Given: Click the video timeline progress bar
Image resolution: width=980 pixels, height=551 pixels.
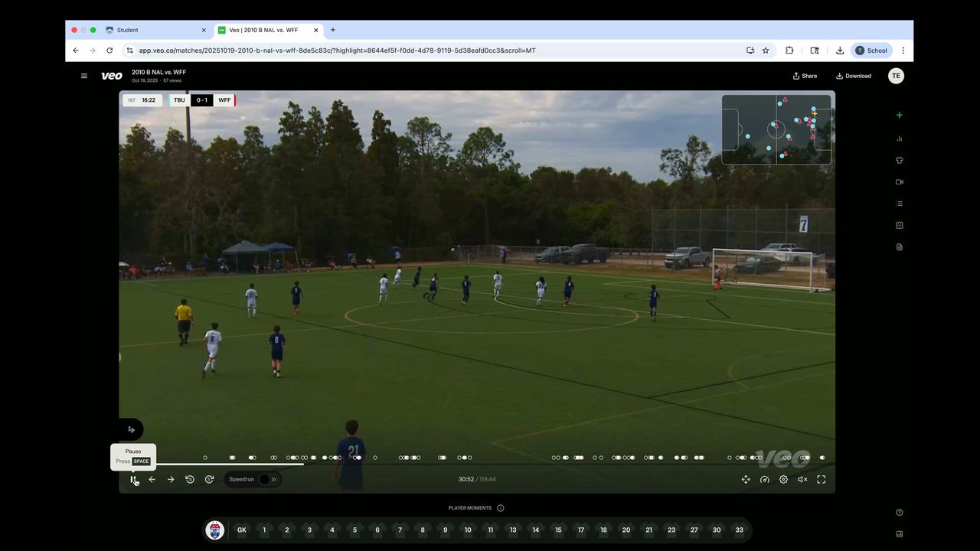Looking at the screenshot, I should 459,464.
